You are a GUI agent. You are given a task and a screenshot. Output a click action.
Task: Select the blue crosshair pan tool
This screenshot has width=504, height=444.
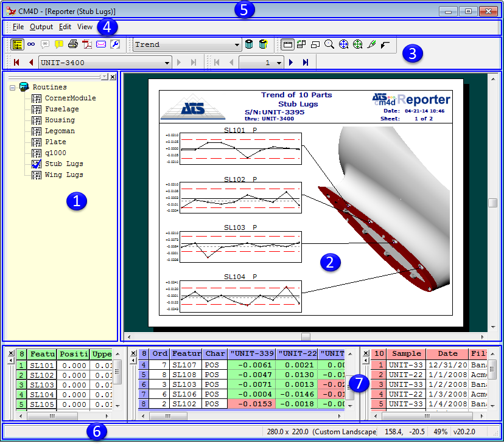point(343,44)
